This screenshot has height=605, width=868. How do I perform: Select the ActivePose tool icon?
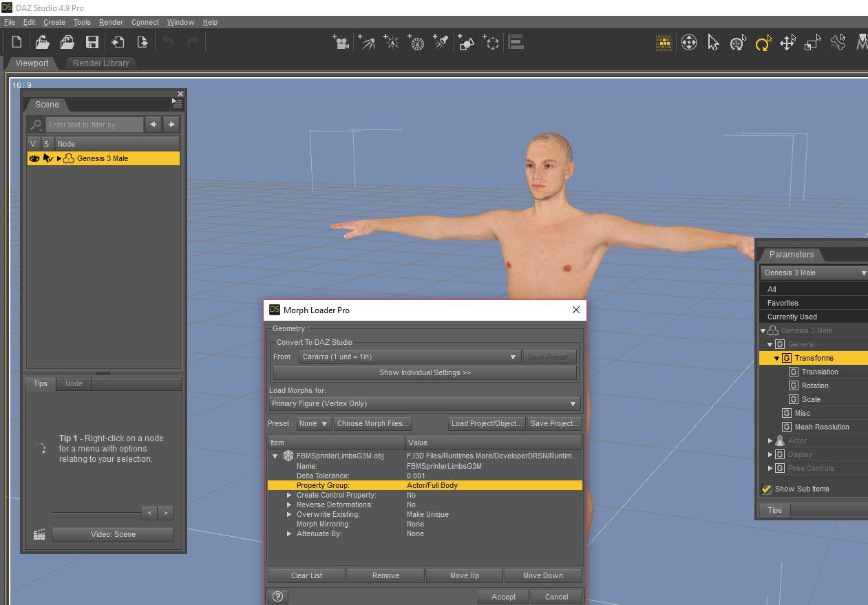[x=738, y=43]
